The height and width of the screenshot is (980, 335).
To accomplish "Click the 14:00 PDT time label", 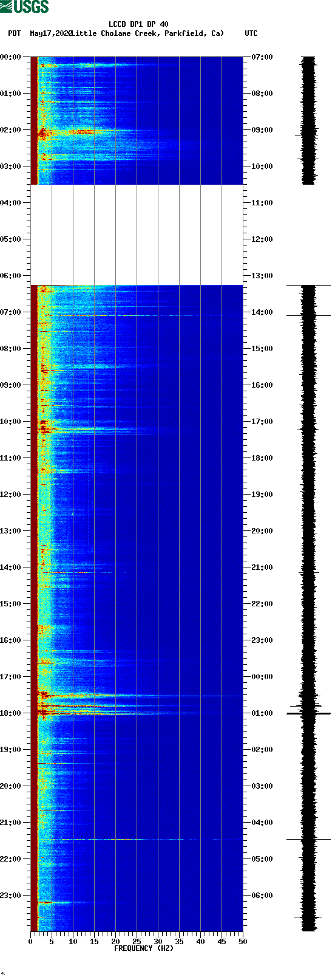I will point(10,567).
